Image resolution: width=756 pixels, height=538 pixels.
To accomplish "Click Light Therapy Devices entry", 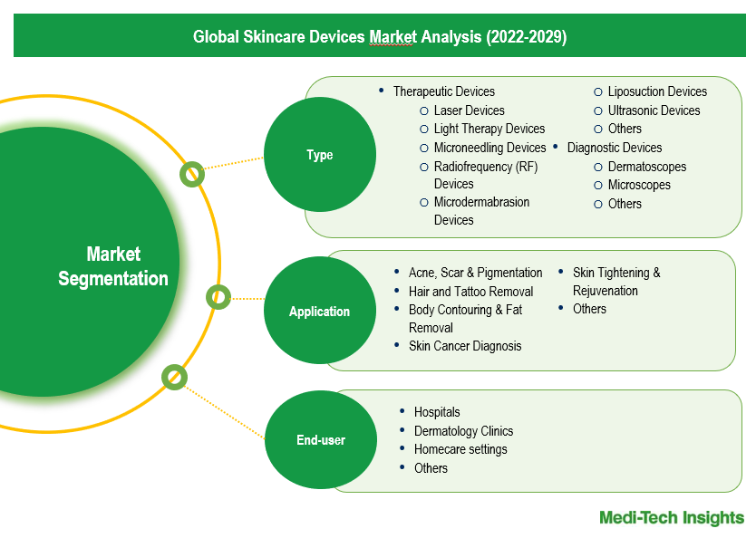I will pyautogui.click(x=489, y=129).
